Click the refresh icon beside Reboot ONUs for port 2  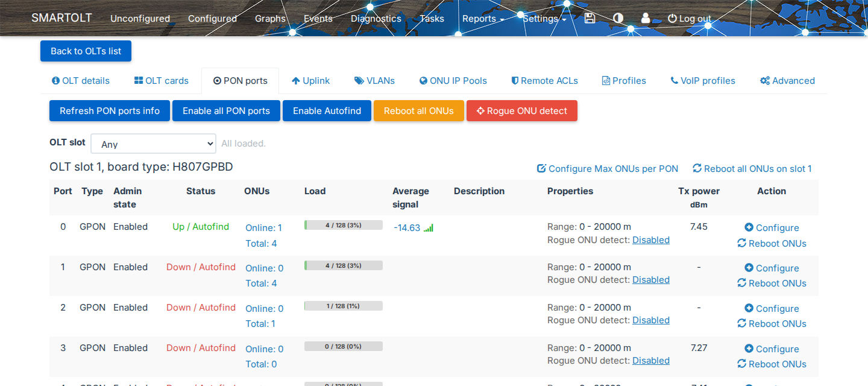742,323
